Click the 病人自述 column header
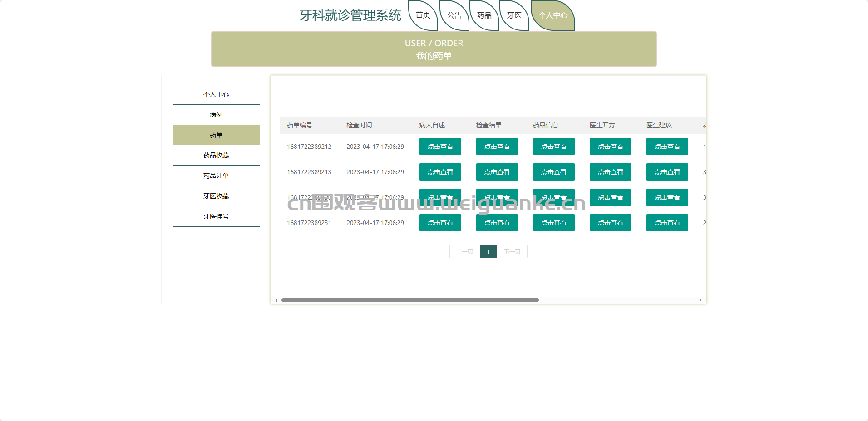 pos(432,125)
